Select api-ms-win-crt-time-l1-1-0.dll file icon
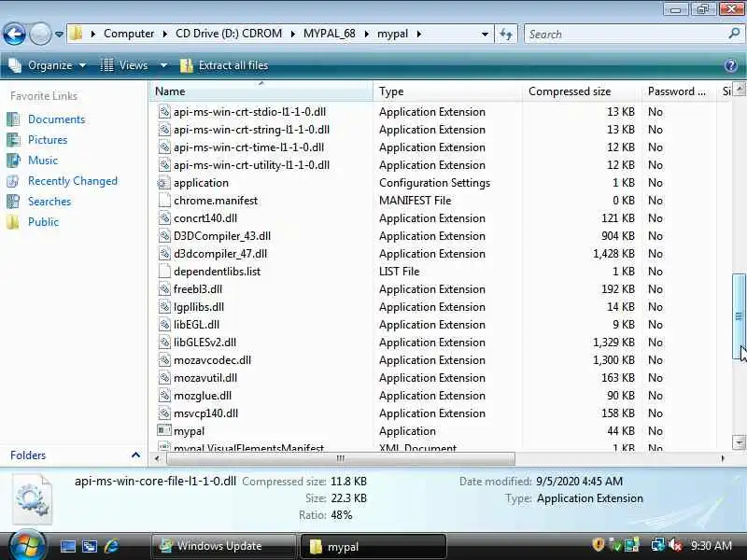This screenshot has width=747, height=560. 164,147
